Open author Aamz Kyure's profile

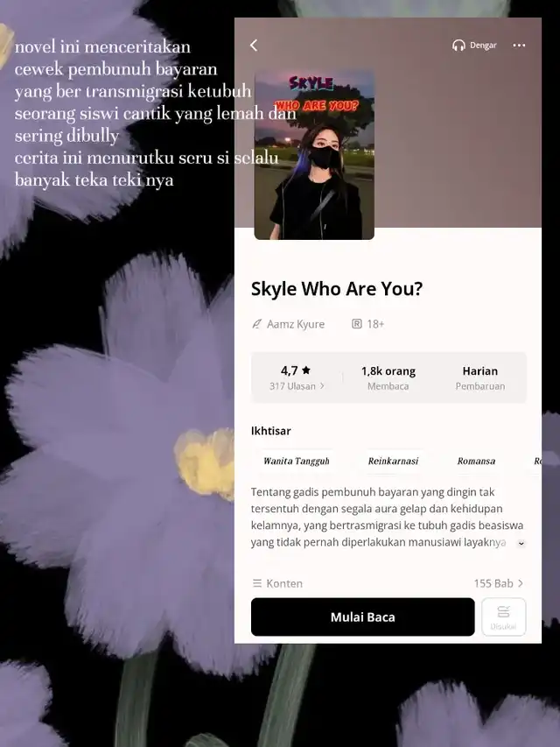(x=296, y=324)
